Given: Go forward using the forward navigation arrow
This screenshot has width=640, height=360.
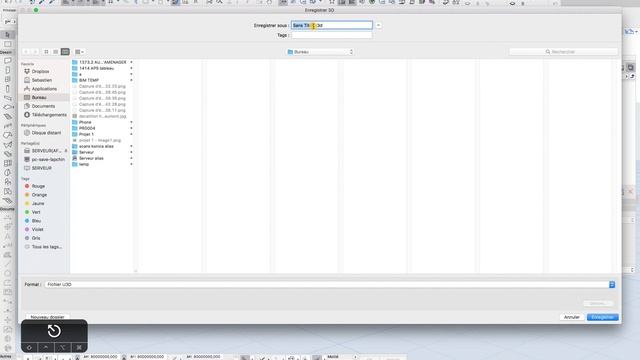Looking at the screenshot, I should tap(35, 52).
